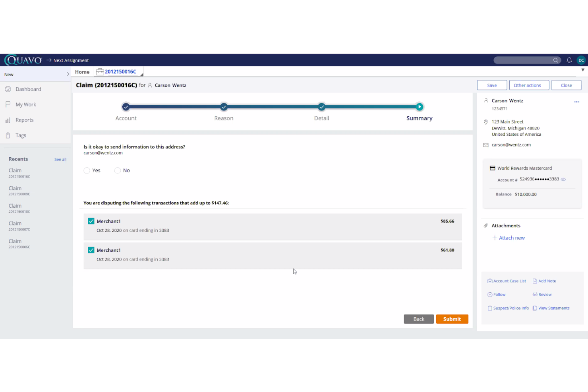The height and width of the screenshot is (392, 588).
Task: Submit the dispute claim
Action: [x=452, y=319]
